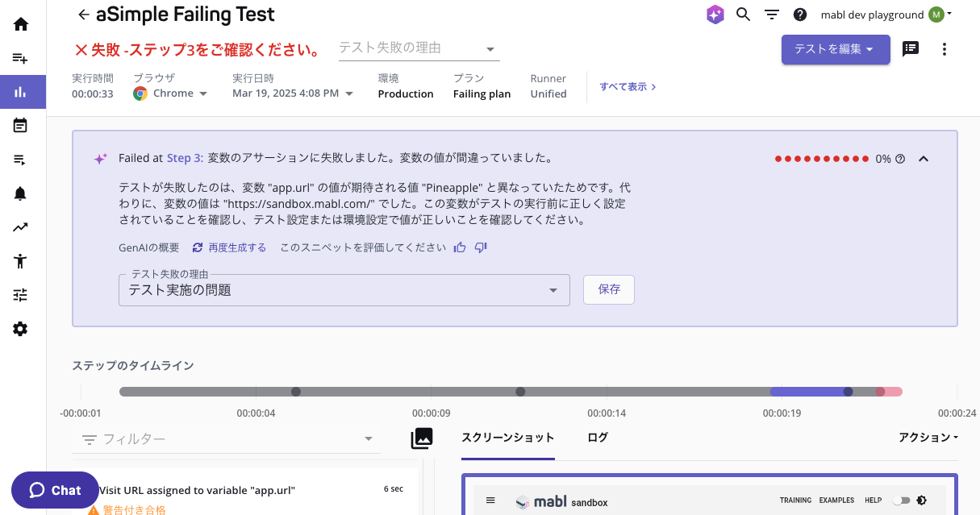Image resolution: width=980 pixels, height=515 pixels.
Task: Create a new test via the sidebar icon
Action: [x=21, y=57]
